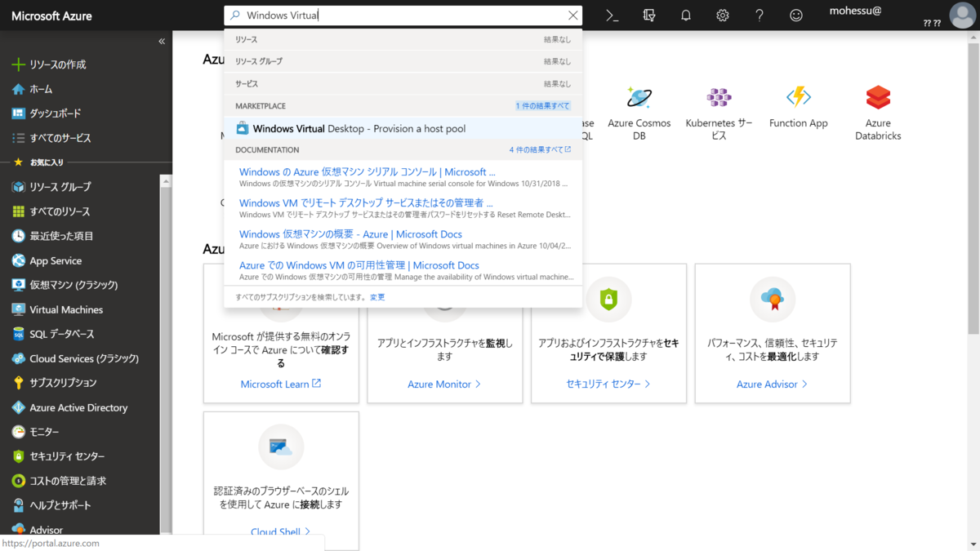
Task: Open help question mark icon
Action: pos(759,16)
